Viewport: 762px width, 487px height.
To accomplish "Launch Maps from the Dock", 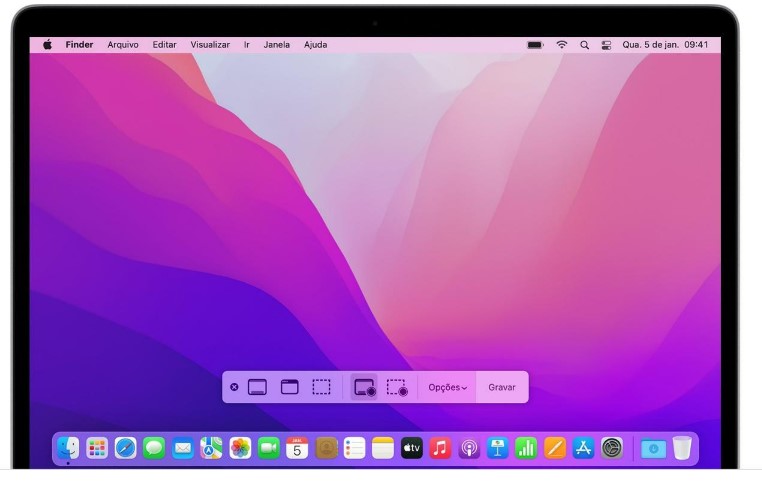I will click(211, 448).
